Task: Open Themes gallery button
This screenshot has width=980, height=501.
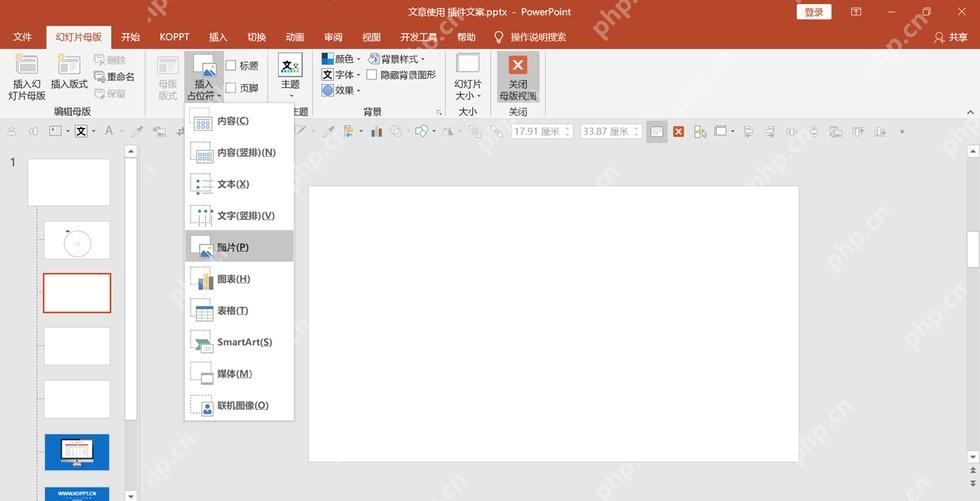Action: [x=290, y=75]
